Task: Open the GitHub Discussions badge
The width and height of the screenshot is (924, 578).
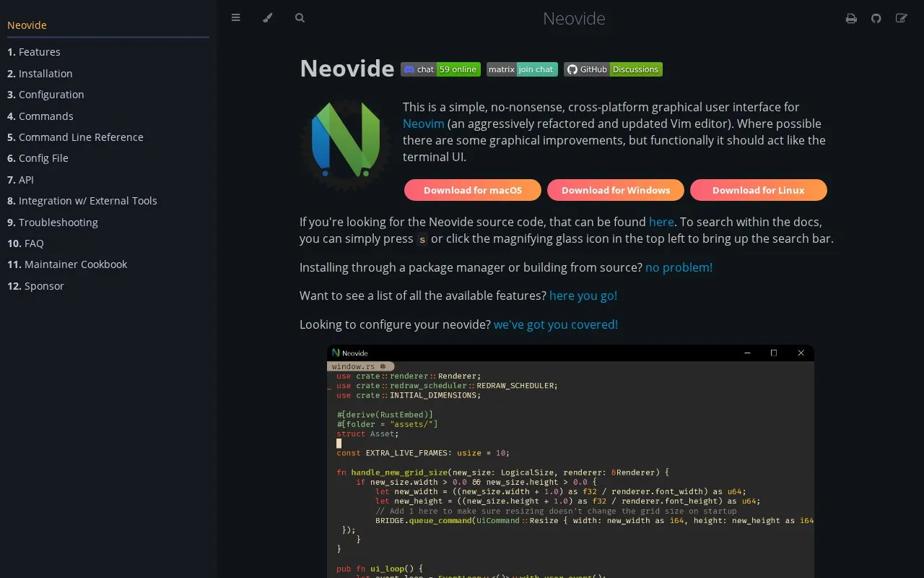Action: pyautogui.click(x=613, y=69)
